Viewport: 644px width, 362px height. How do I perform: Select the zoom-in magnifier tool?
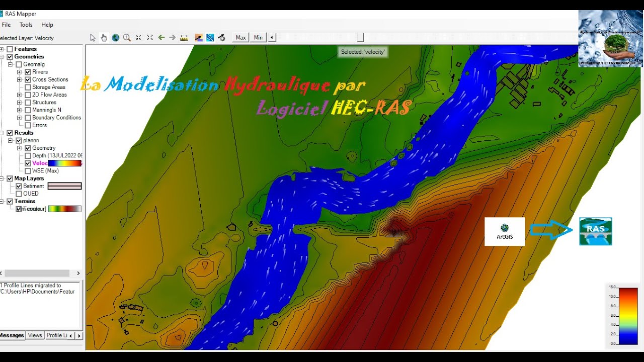pos(127,38)
